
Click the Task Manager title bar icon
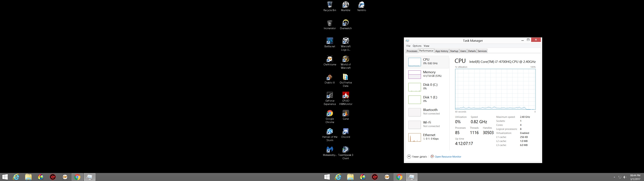[407, 41]
